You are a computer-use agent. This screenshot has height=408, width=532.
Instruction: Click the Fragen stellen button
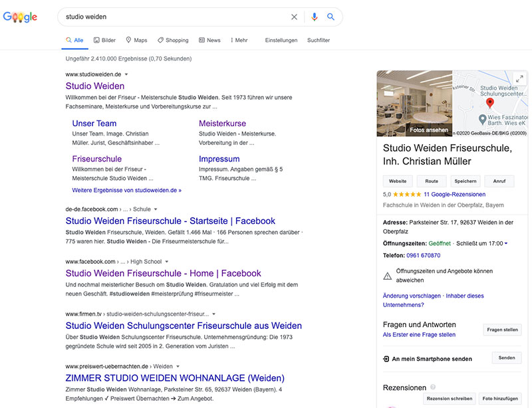point(502,330)
